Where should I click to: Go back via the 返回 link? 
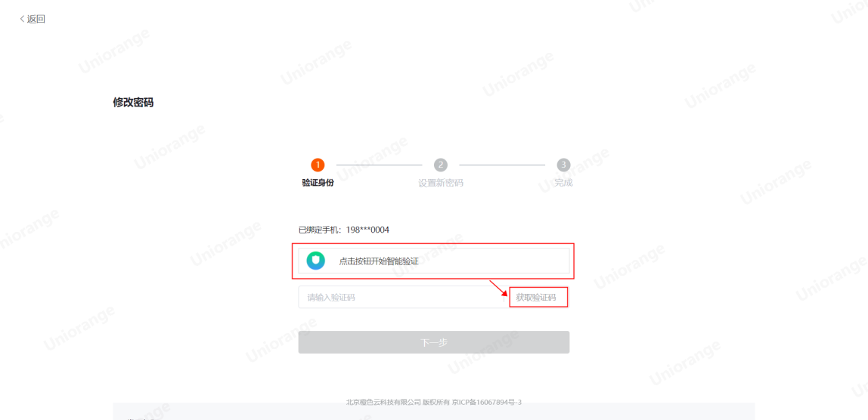coord(36,19)
